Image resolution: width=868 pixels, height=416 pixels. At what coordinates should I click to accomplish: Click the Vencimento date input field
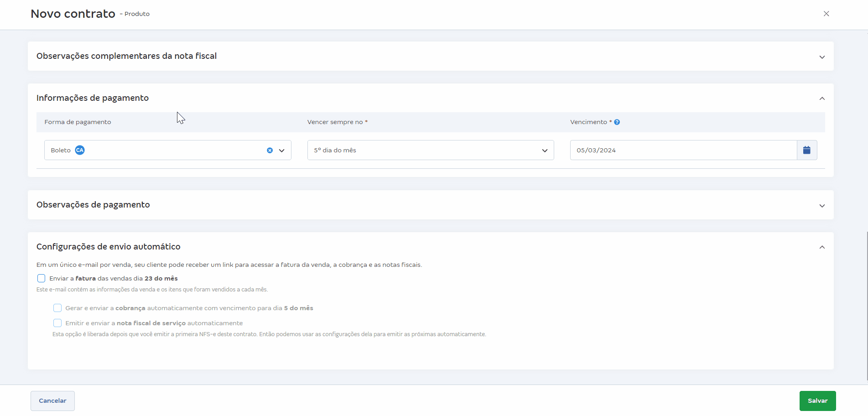[683, 150]
